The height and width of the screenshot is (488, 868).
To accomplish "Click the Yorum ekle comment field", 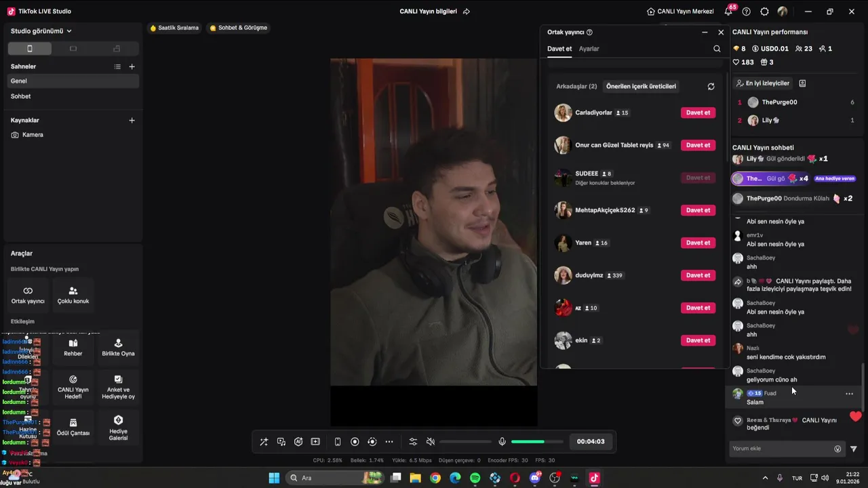I will pos(781,449).
